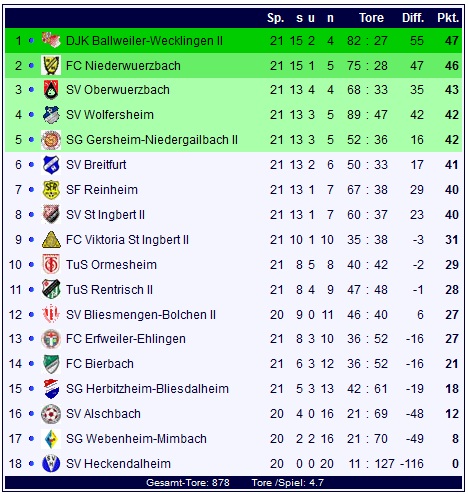468x494 pixels.
Task: Click the FC Viktoria St Ingbert II triangle crest
Action: coord(51,240)
